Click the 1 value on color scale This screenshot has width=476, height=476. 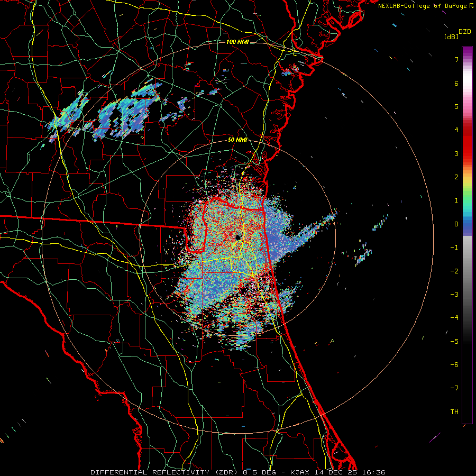pyautogui.click(x=456, y=200)
